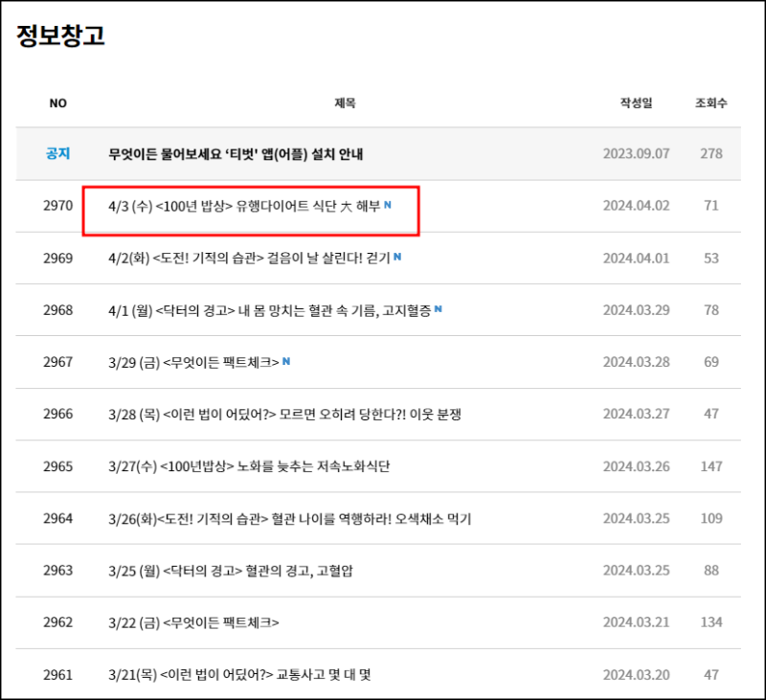Open post 3/26(화) 오색채소 먹기
766x700 pixels.
pos(290,519)
